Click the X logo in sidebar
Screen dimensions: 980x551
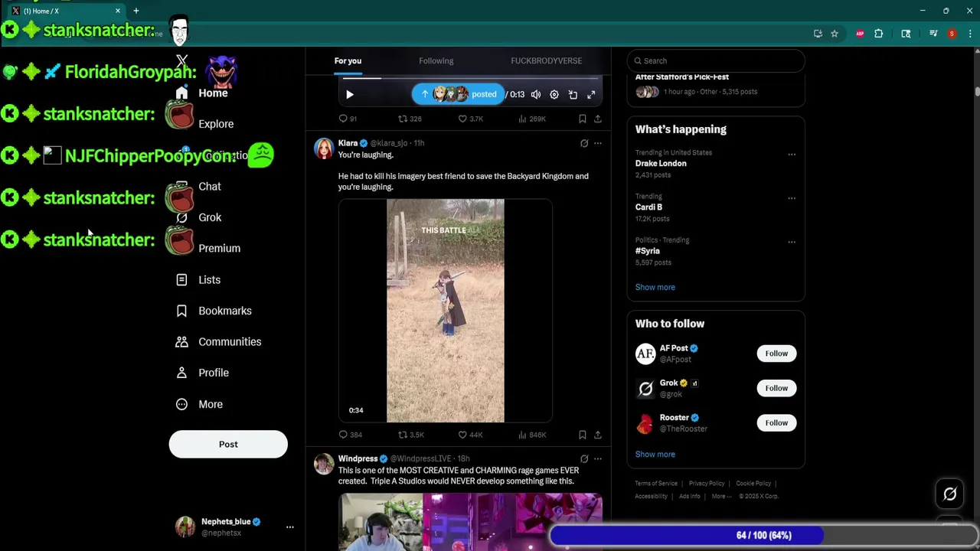point(181,60)
